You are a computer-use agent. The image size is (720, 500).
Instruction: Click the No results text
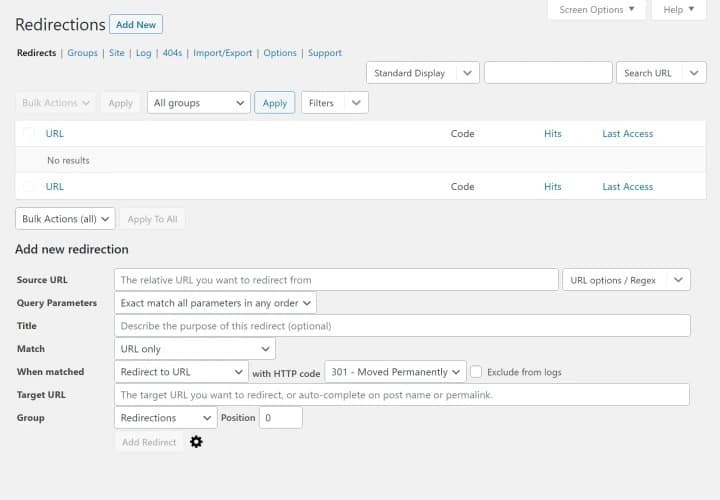[68, 160]
